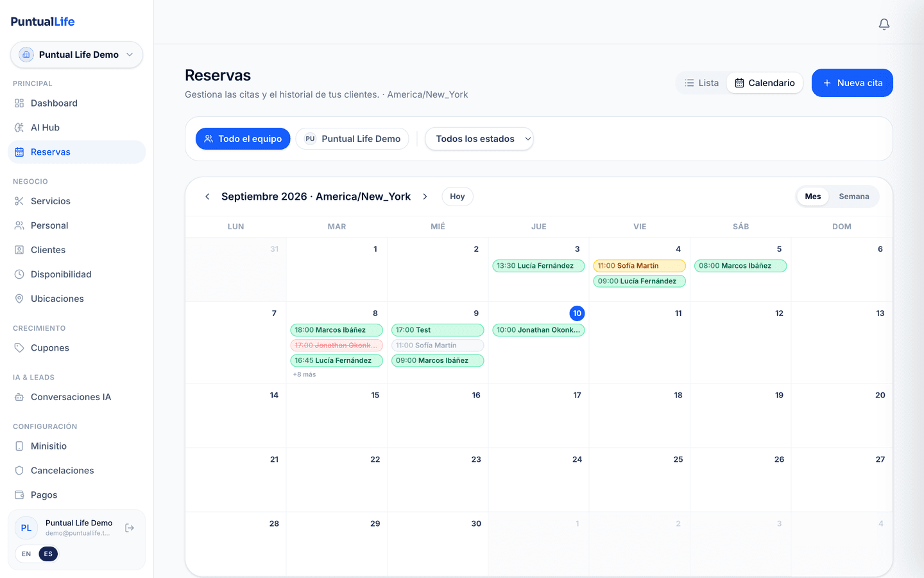Open the Servicios menu item
The width and height of the screenshot is (924, 578).
pos(76,201)
